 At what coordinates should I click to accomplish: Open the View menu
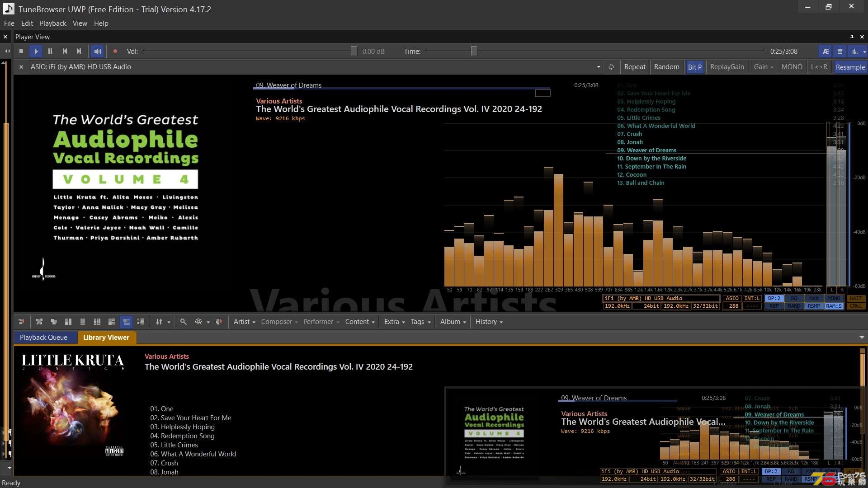point(80,23)
